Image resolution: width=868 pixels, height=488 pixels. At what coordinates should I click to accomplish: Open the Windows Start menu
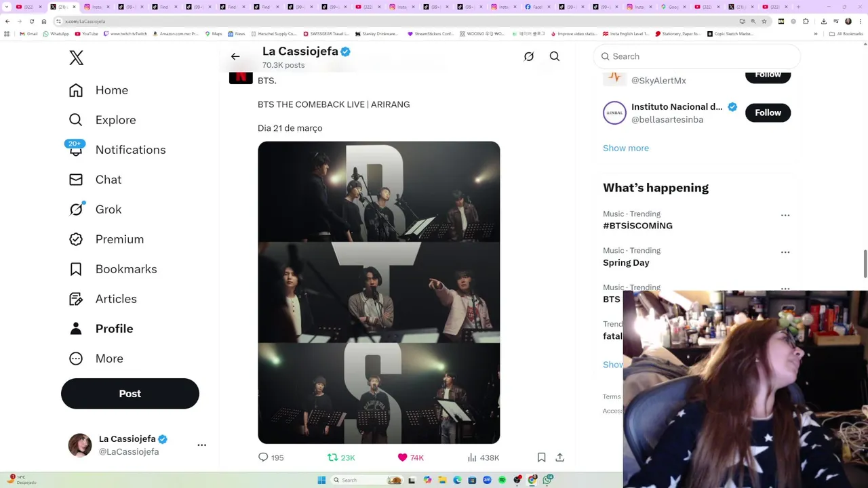(321, 480)
